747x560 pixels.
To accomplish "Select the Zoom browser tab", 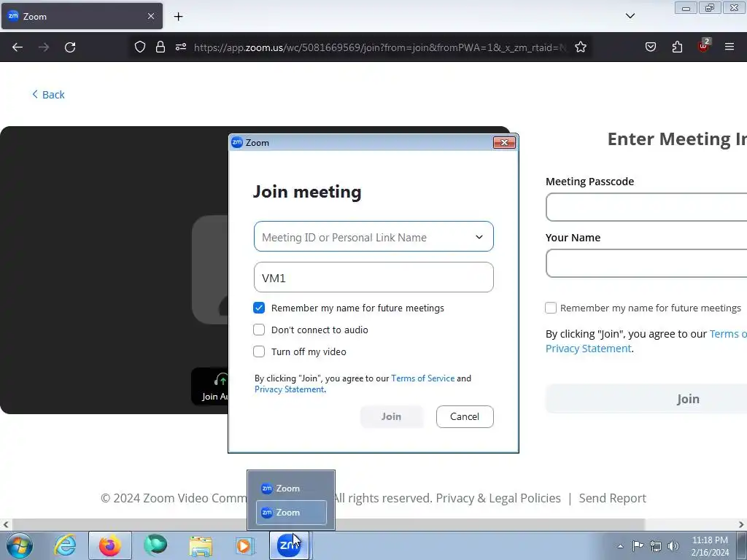I will coord(82,16).
